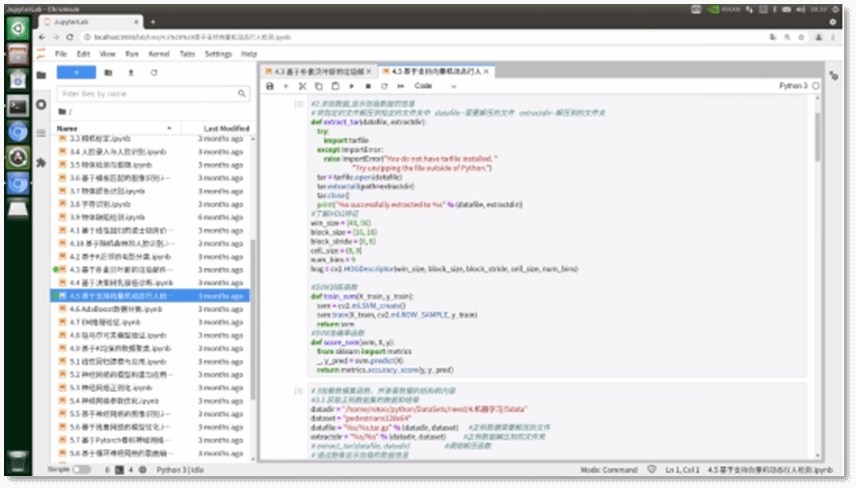Select the 4.7 EM notebook file
Screen dimensions: 856x488
click(150, 322)
